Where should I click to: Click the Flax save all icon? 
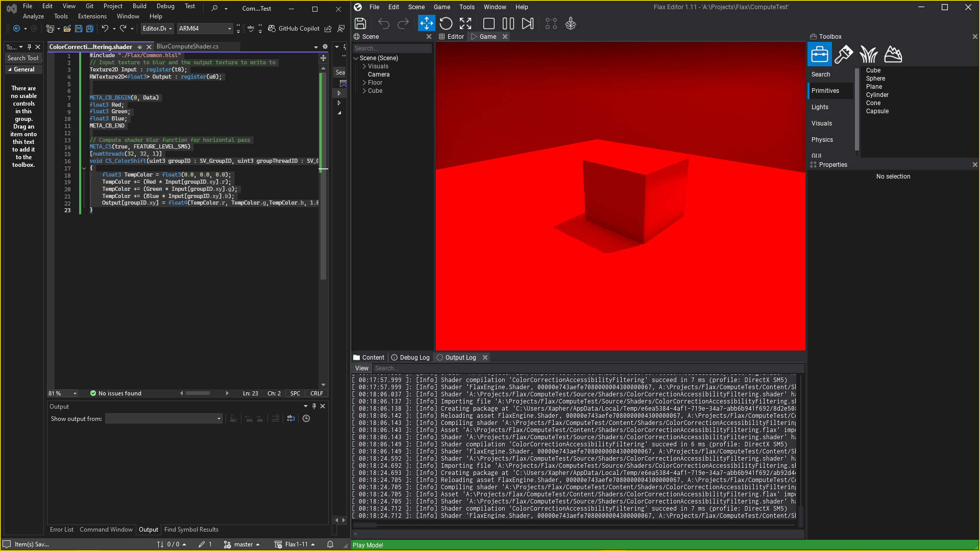click(360, 23)
